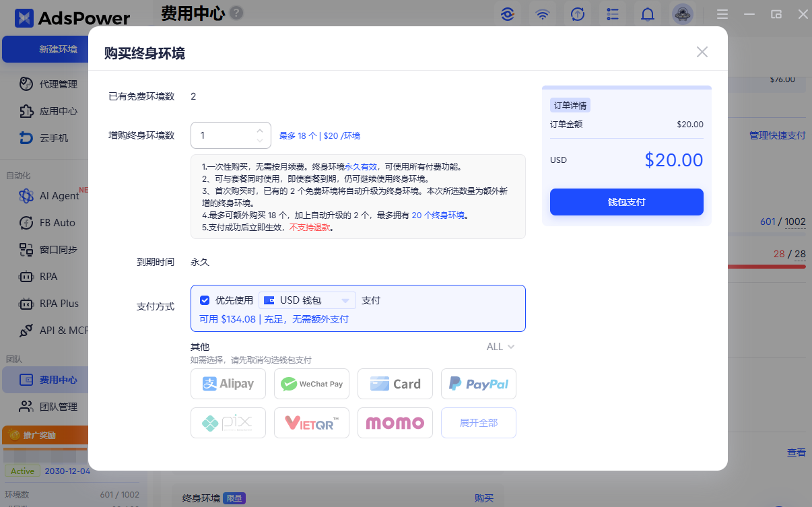Click the eye-shaped icon in top toolbar

tap(508, 14)
